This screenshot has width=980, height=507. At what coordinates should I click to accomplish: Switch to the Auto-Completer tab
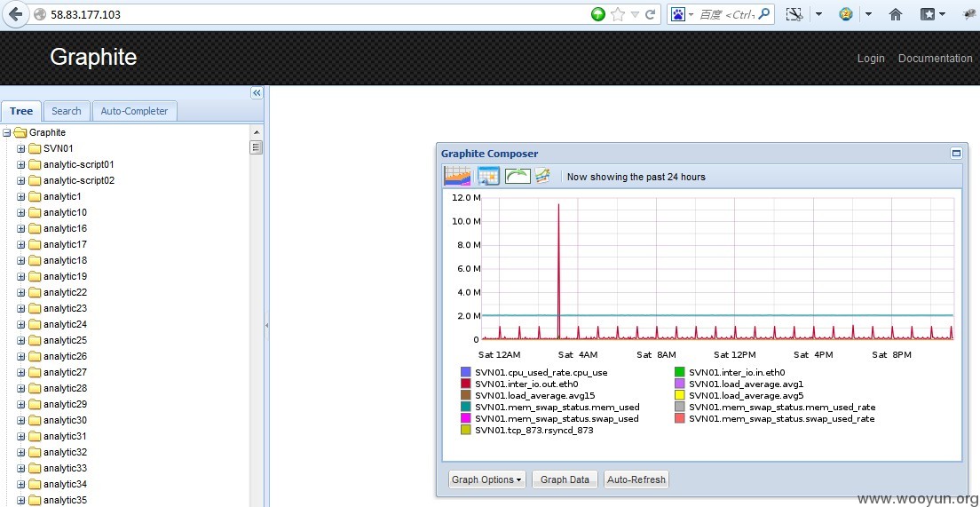click(134, 111)
